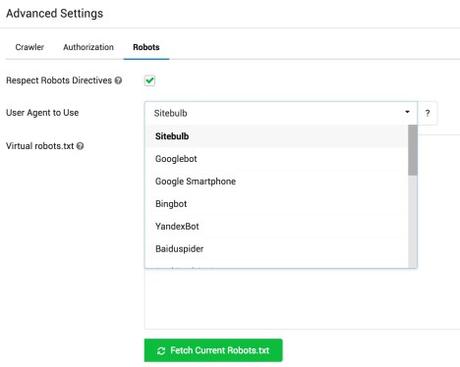The width and height of the screenshot is (460, 367).
Task: Select Bingbot from the dropdown list
Action: coord(277,204)
